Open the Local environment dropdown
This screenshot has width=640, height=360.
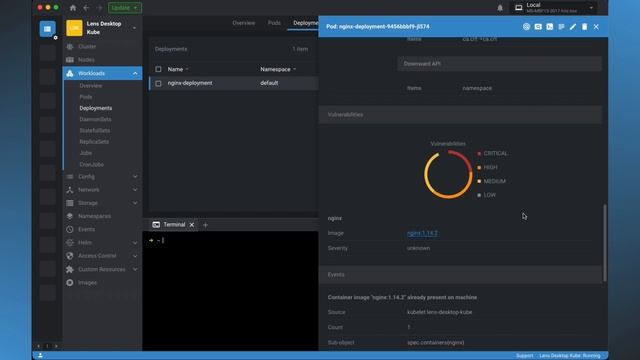tap(591, 8)
